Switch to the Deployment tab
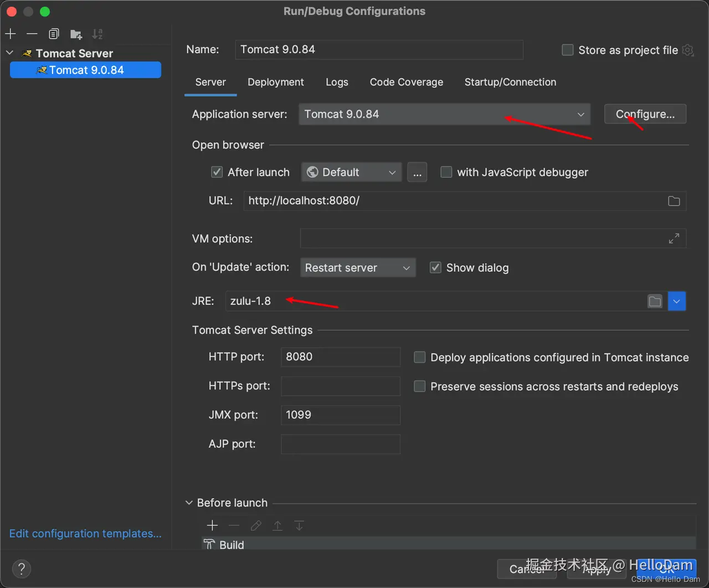Viewport: 709px width, 588px height. 276,82
